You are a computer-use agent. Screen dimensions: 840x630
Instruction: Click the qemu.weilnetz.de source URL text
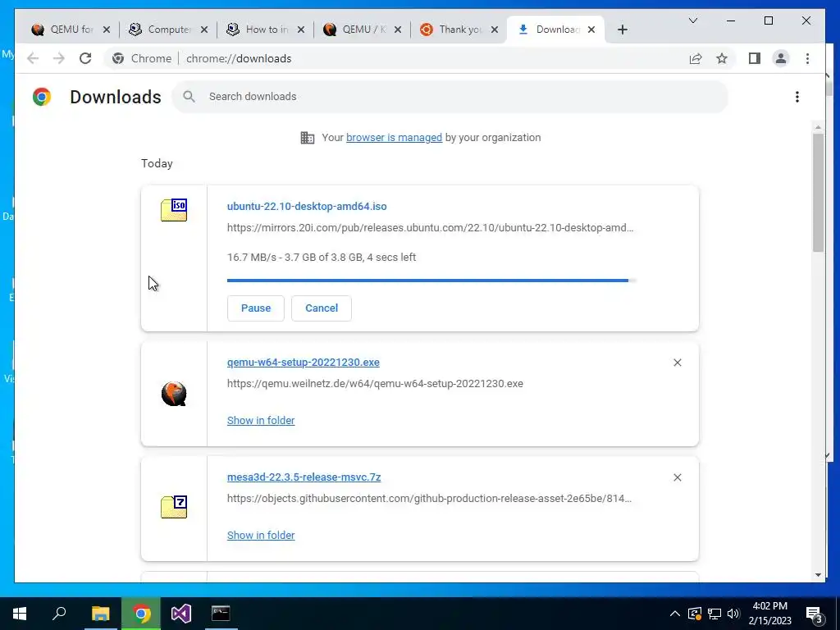pyautogui.click(x=375, y=384)
